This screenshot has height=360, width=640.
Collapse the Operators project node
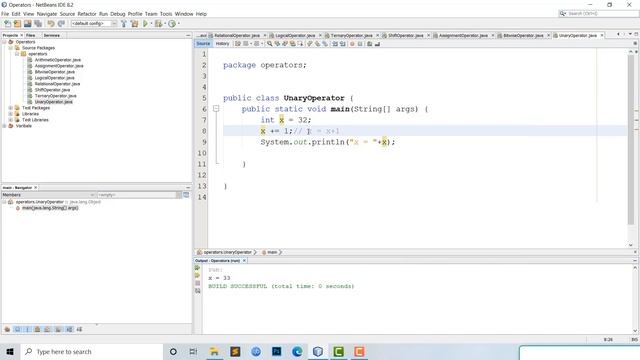click(4, 42)
